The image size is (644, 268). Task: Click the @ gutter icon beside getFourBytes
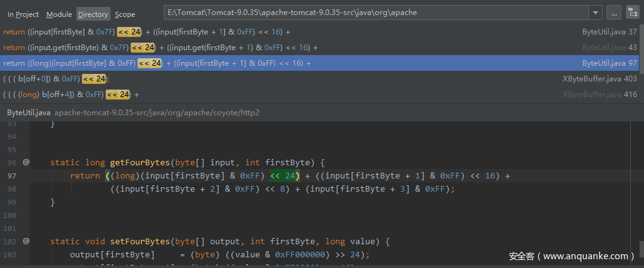coord(26,162)
